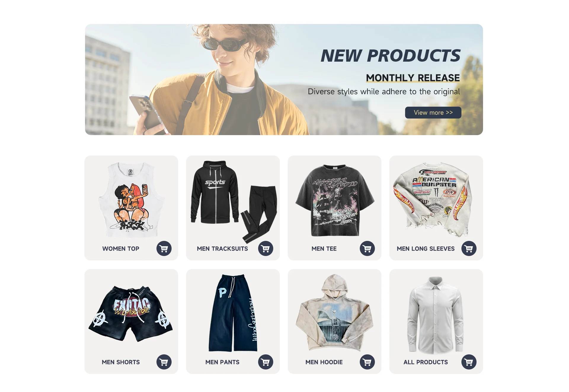
Task: Click the Men Tracksuits cart icon
Action: point(266,249)
